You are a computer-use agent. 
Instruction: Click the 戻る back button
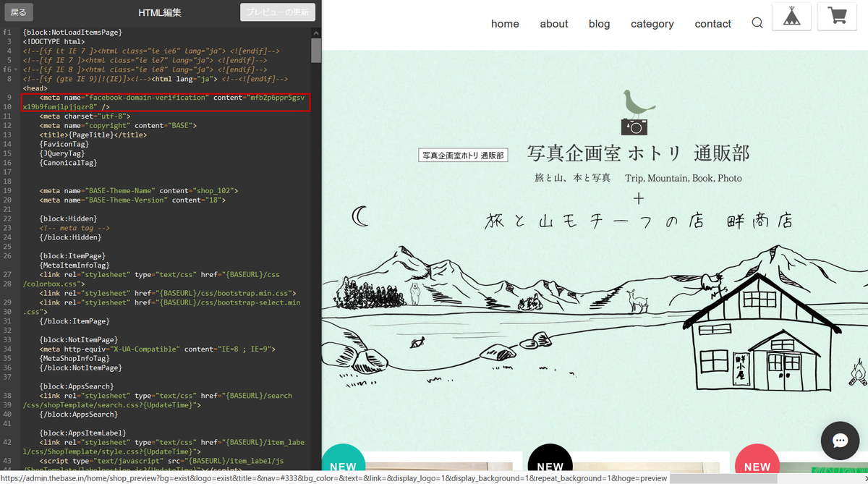[19, 12]
